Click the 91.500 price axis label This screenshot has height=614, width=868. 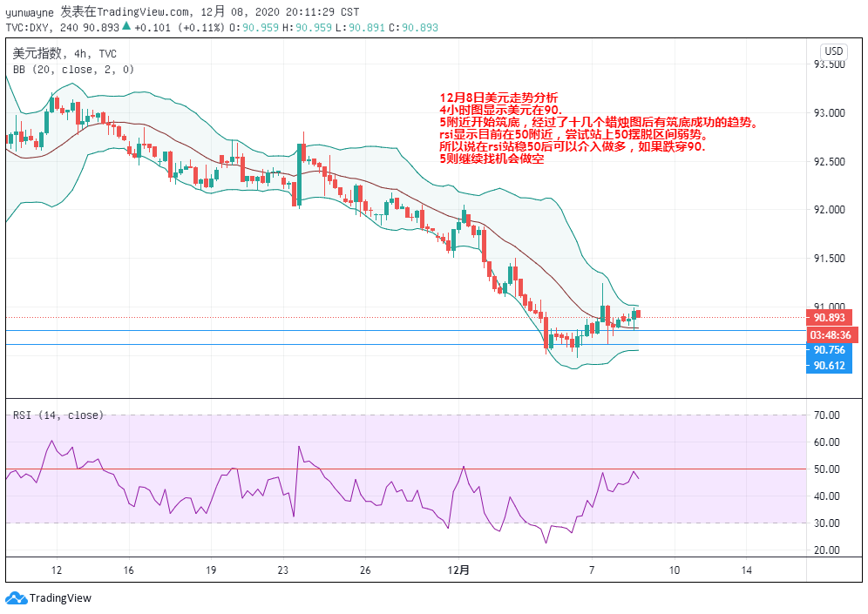tap(830, 259)
